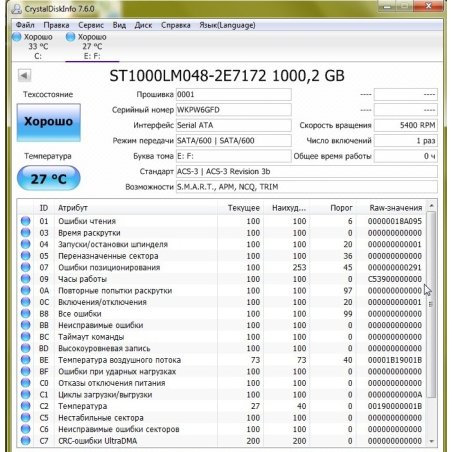Open the Диск menu
452x452 pixels.
pyautogui.click(x=143, y=25)
